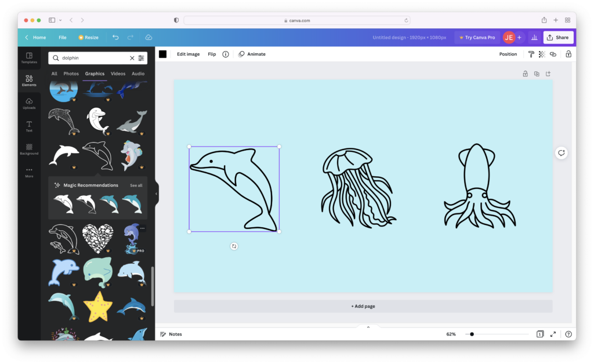The width and height of the screenshot is (594, 364).
Task: Click Edit image
Action: tap(189, 54)
